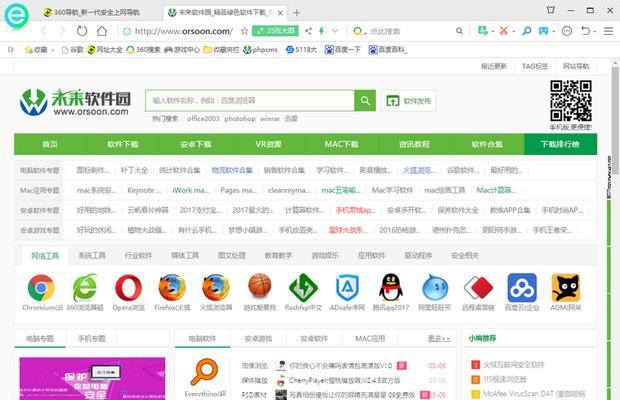The image size is (620, 400).
Task: Click the 阿里旺旺 blue icon
Action: point(435,287)
